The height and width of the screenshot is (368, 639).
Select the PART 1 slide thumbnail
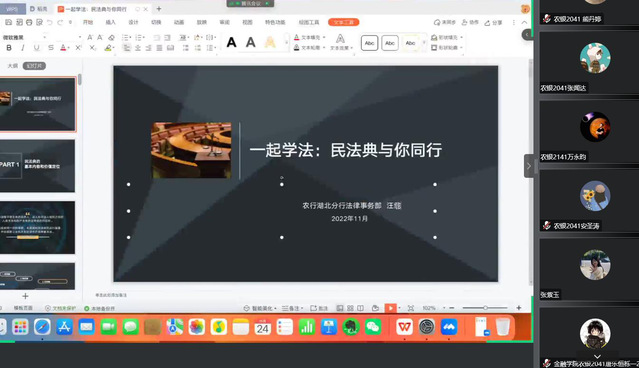(37, 166)
